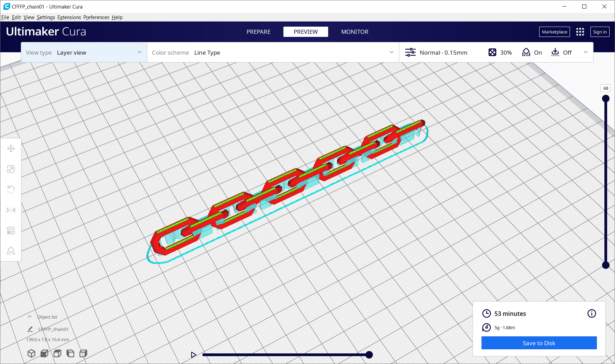Viewport: 615px width, 364px height.
Task: Open the Marketplace
Action: pyautogui.click(x=554, y=32)
